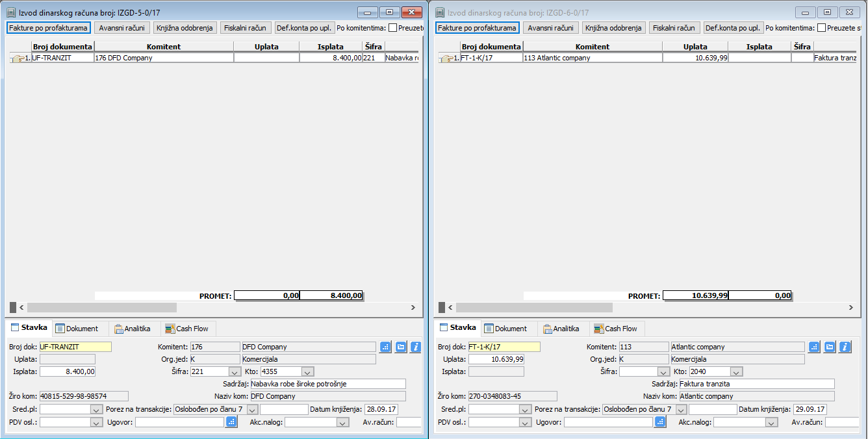868x439 pixels.
Task: Click horizontal scrollbar thumb in IZGD-5-0/17 grid
Action: 101,307
